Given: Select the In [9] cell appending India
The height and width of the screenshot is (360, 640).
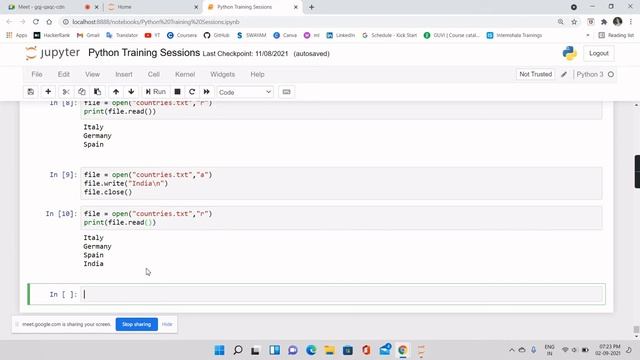Looking at the screenshot, I should pos(341,183).
